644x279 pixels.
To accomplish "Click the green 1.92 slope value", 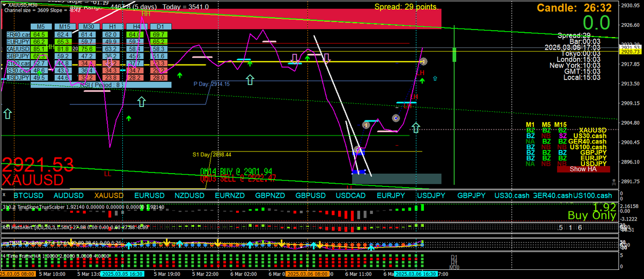I will tap(605, 206).
